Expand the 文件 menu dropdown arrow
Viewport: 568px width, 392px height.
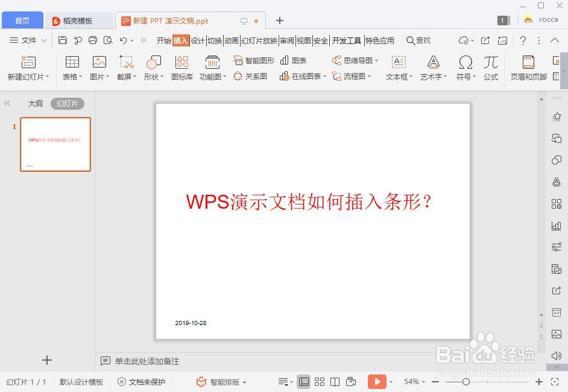pos(44,40)
